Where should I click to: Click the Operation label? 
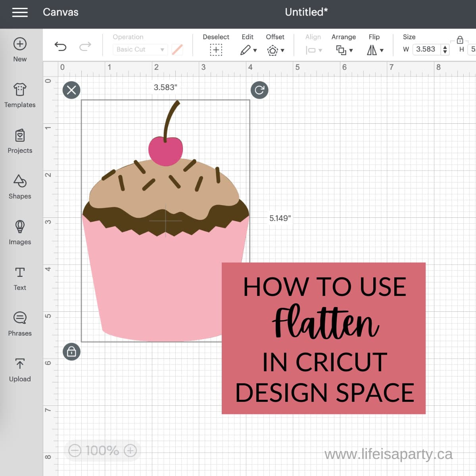(x=128, y=37)
